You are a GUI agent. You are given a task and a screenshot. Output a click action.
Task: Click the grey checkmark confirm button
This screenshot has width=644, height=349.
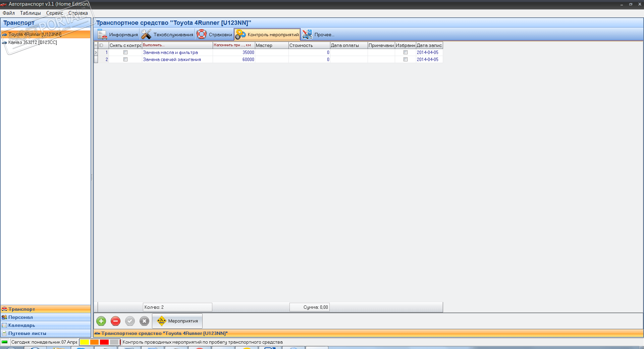click(130, 321)
